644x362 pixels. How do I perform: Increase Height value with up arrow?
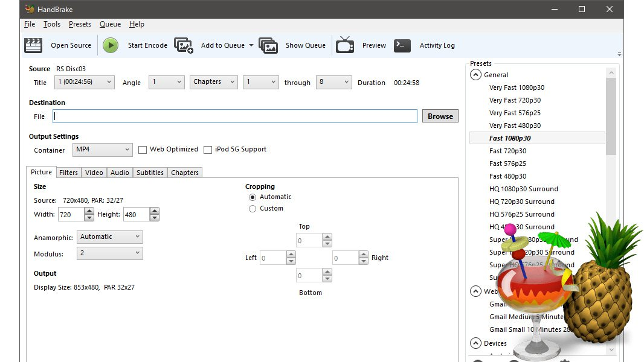155,211
